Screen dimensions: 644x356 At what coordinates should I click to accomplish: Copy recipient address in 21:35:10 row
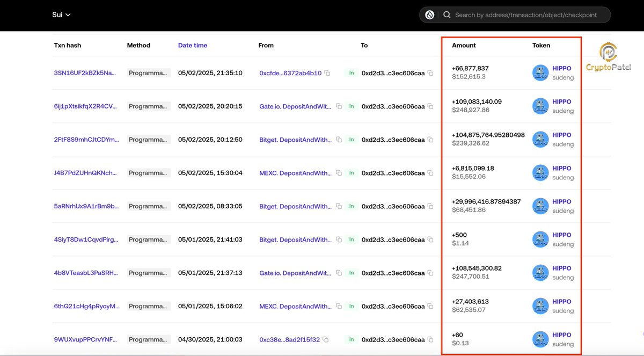point(430,73)
